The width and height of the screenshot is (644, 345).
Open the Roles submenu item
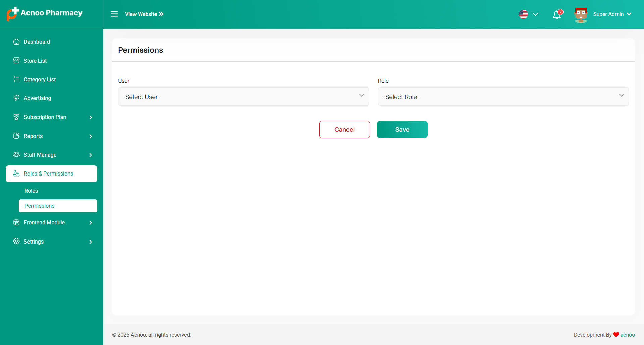pos(31,191)
